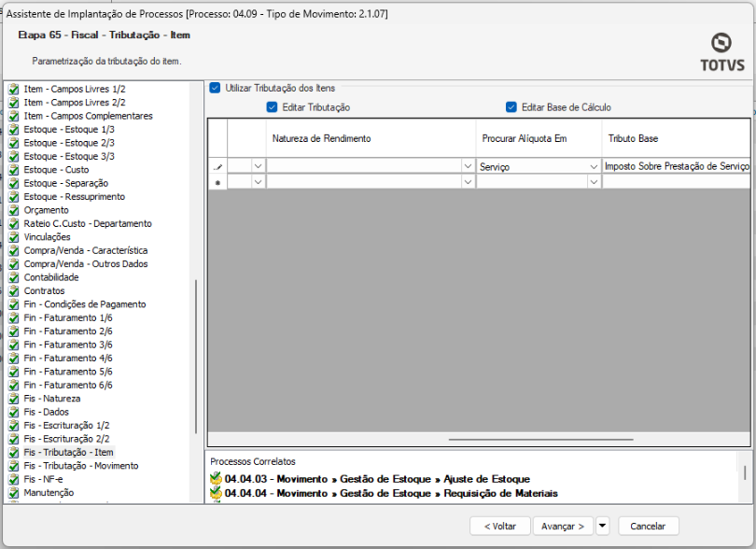Go to Fis - Escrituração 1/2 step
Viewport: 756px width, 549px height.
[x=66, y=426]
